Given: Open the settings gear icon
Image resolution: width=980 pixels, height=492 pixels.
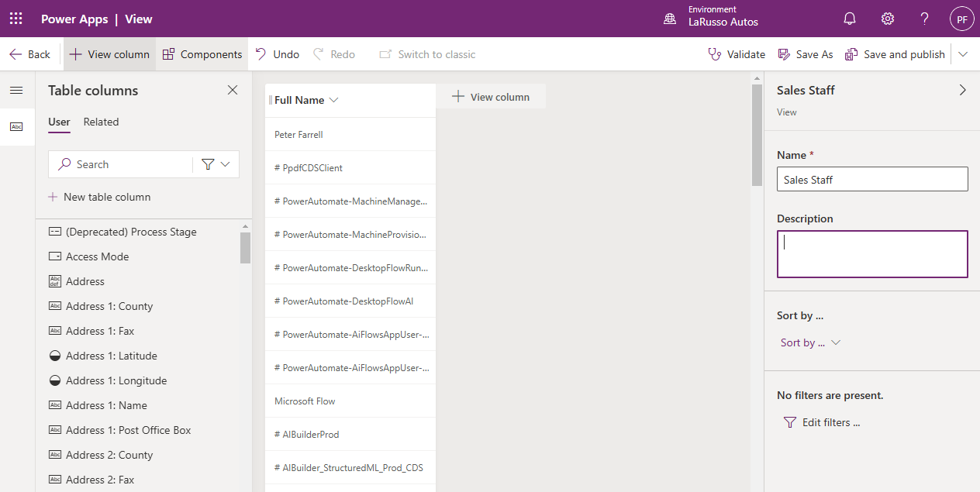Looking at the screenshot, I should click(x=887, y=18).
